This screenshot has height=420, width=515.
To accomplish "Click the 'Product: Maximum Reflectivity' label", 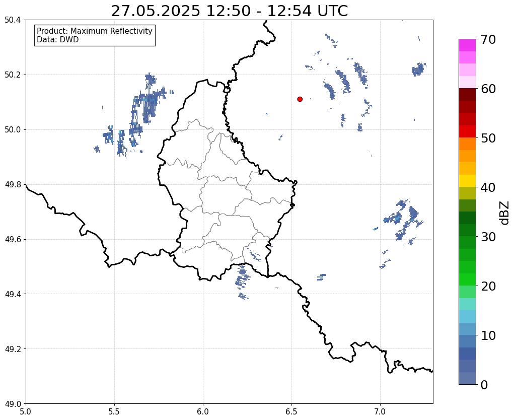I will [95, 31].
